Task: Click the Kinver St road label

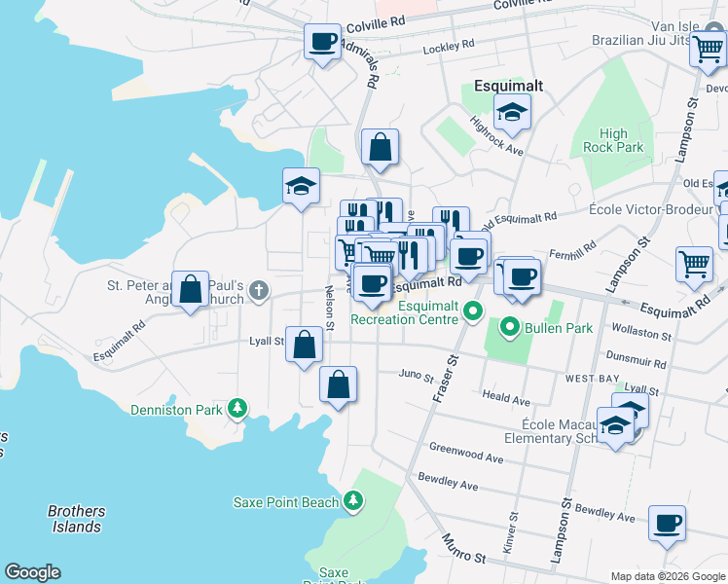Action: coord(510,532)
